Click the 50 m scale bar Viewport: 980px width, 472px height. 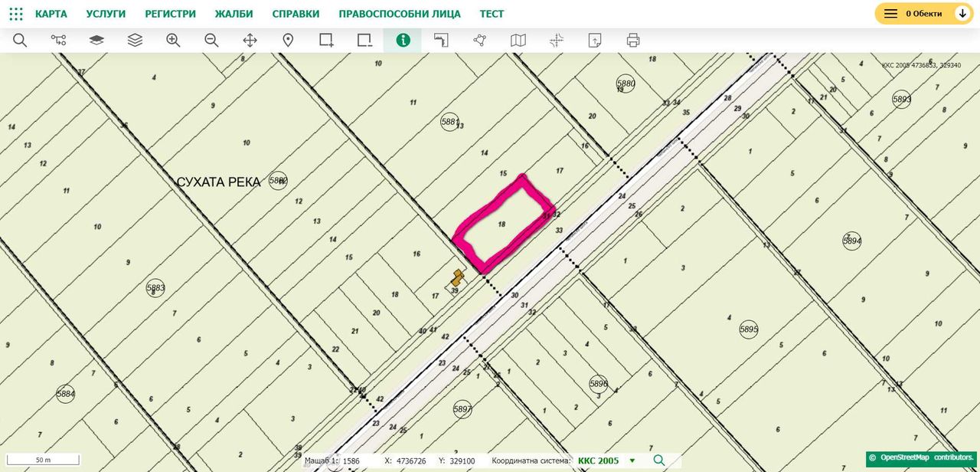click(44, 460)
